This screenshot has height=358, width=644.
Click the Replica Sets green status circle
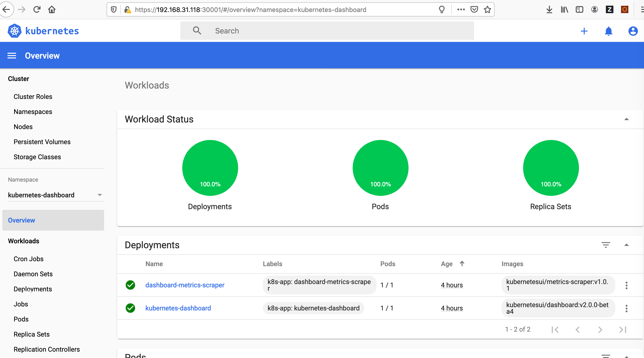point(551,168)
